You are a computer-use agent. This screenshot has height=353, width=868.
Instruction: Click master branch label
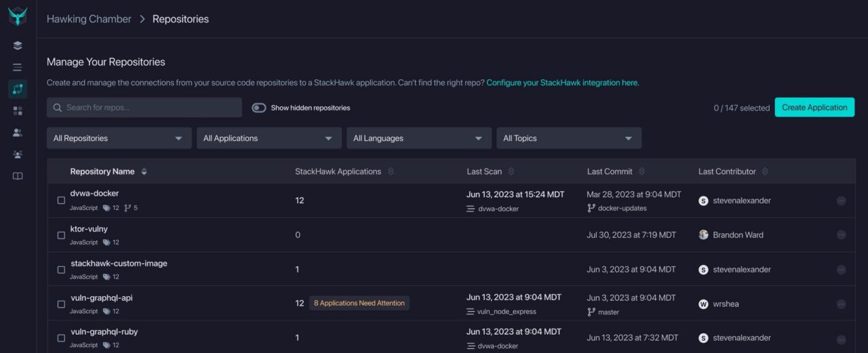tap(608, 312)
